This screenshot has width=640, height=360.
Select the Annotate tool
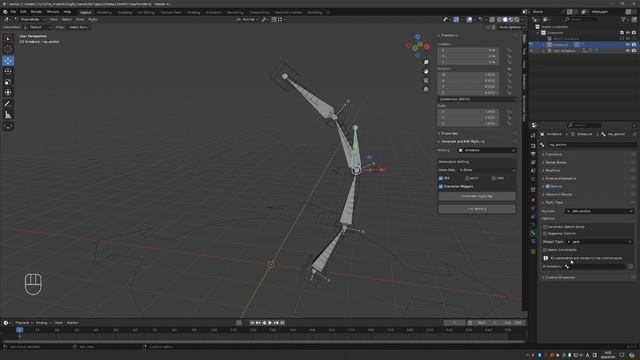(8, 104)
